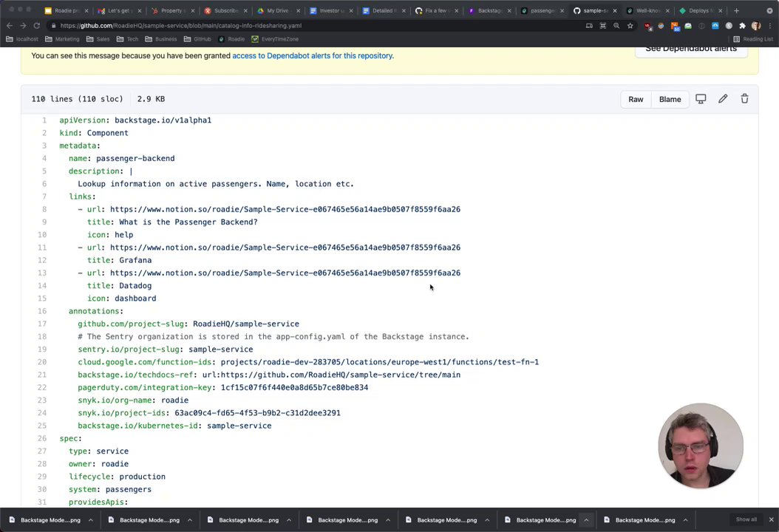Viewport: 779px width, 532px height.
Task: Open options chevron for last downloaded PNG
Action: pos(686,520)
